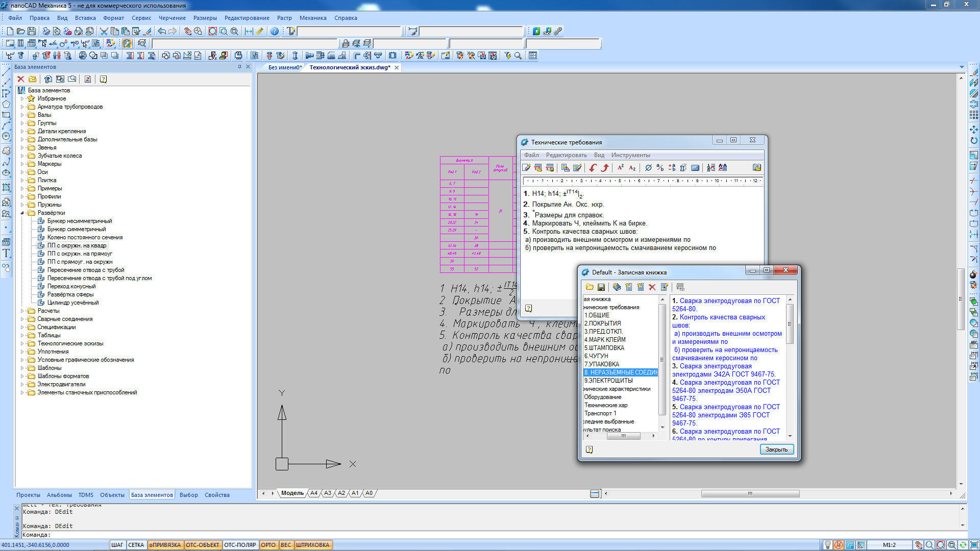The width and height of the screenshot is (980, 551).
Task: Click the Cut scissors icon
Action: point(104,31)
